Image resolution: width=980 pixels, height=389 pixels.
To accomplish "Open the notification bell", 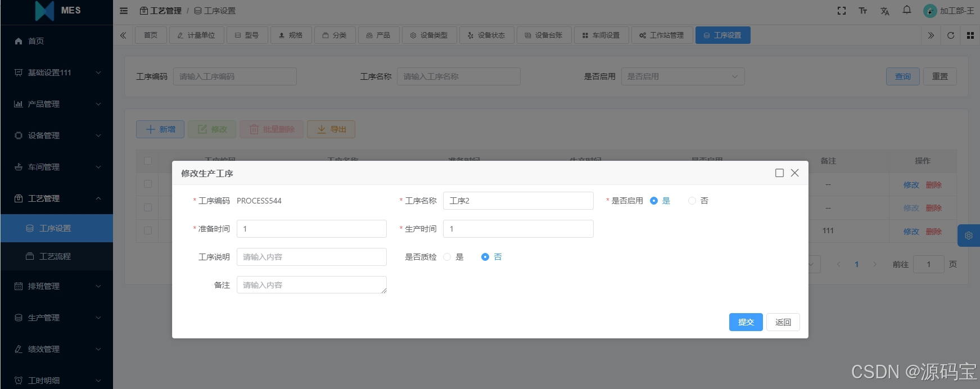I will (x=907, y=10).
